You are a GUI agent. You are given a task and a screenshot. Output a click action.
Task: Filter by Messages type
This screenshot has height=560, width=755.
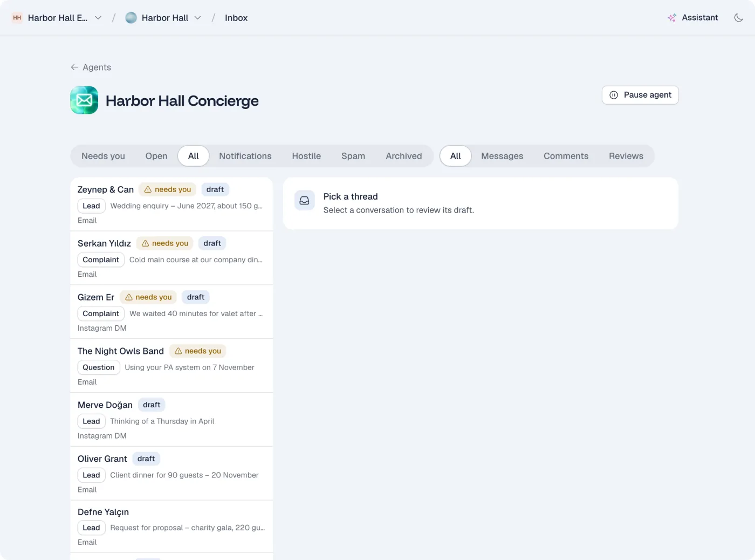pos(502,156)
